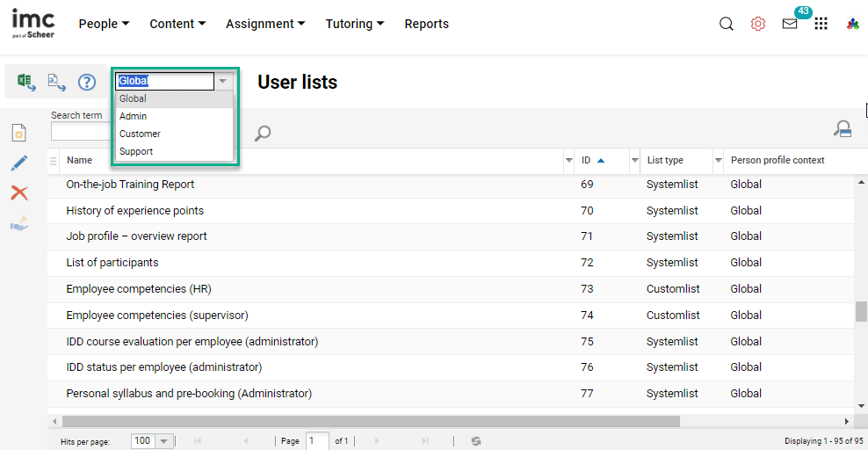Choose Customer in the dropdown list
The width and height of the screenshot is (868, 450).
[x=140, y=134]
